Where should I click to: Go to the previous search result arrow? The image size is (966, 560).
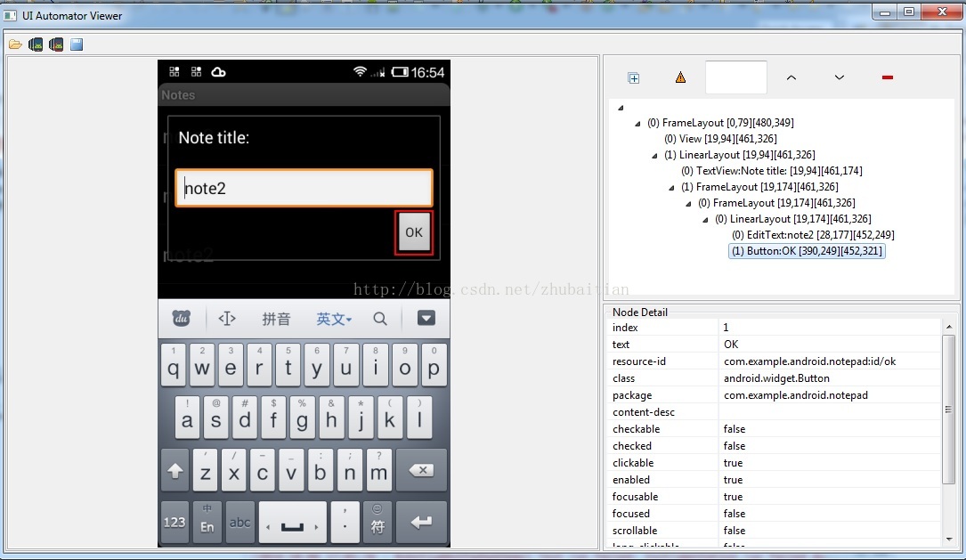coord(791,77)
